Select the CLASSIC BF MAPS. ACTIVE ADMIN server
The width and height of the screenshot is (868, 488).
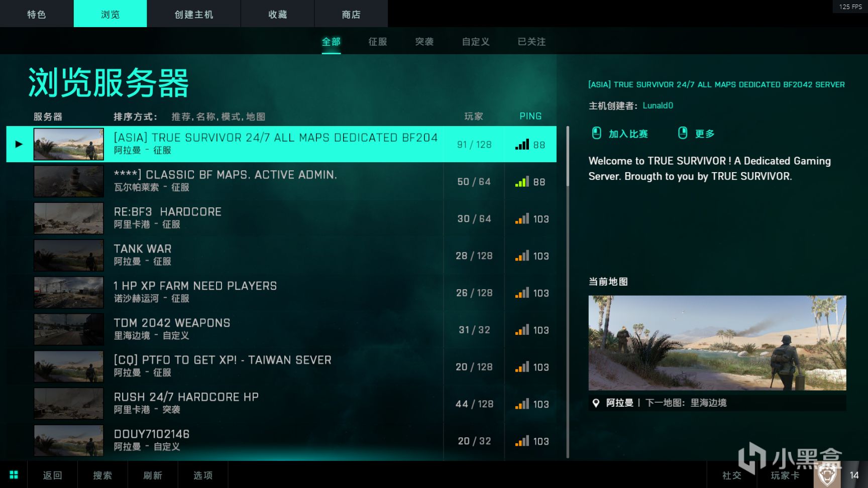[x=281, y=181]
